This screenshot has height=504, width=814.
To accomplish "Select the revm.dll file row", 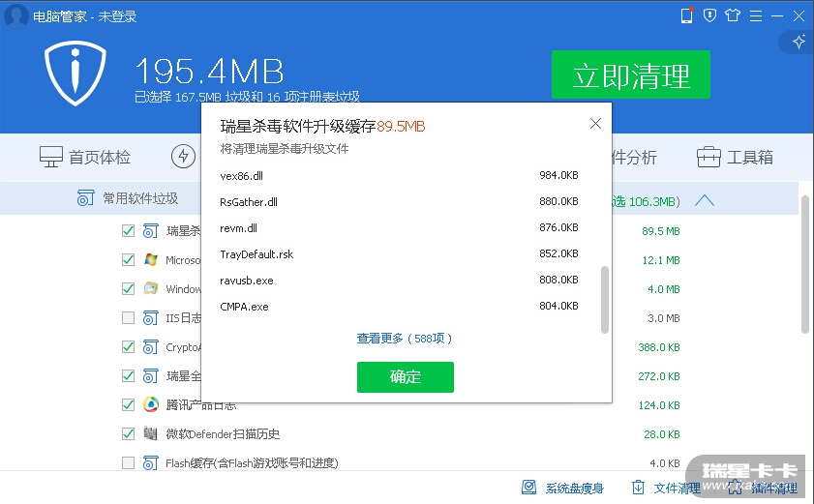I will pyautogui.click(x=399, y=228).
